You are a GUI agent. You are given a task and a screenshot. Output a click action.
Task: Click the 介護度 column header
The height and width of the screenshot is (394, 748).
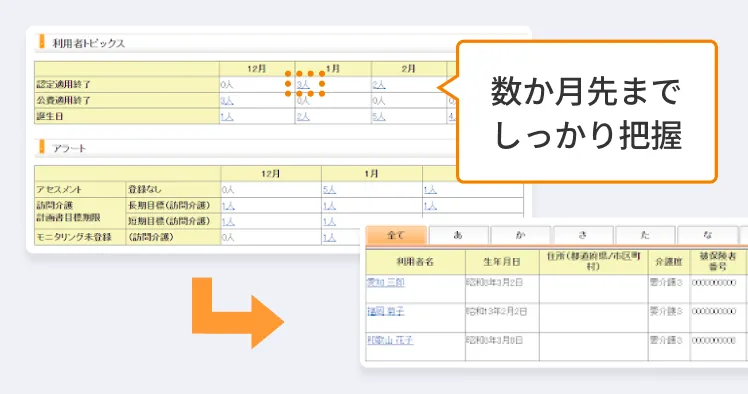click(x=669, y=262)
